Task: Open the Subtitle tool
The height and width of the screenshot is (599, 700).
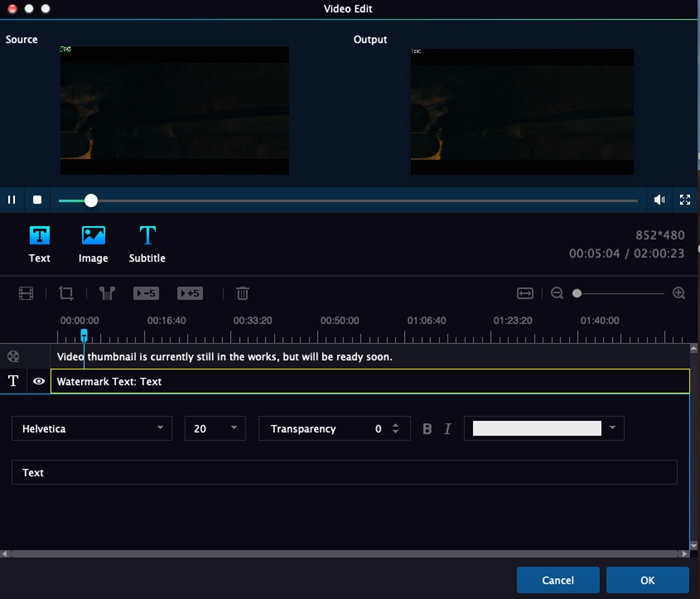Action: [147, 243]
